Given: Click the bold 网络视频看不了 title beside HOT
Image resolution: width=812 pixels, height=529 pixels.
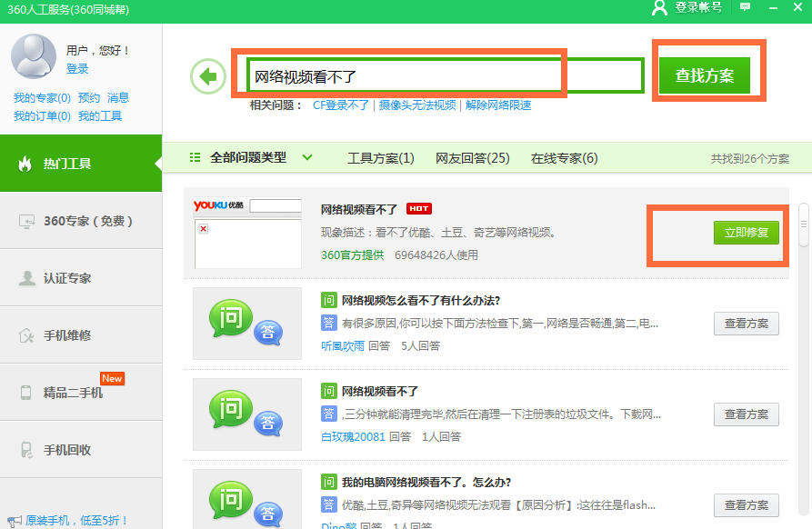Looking at the screenshot, I should click(359, 210).
